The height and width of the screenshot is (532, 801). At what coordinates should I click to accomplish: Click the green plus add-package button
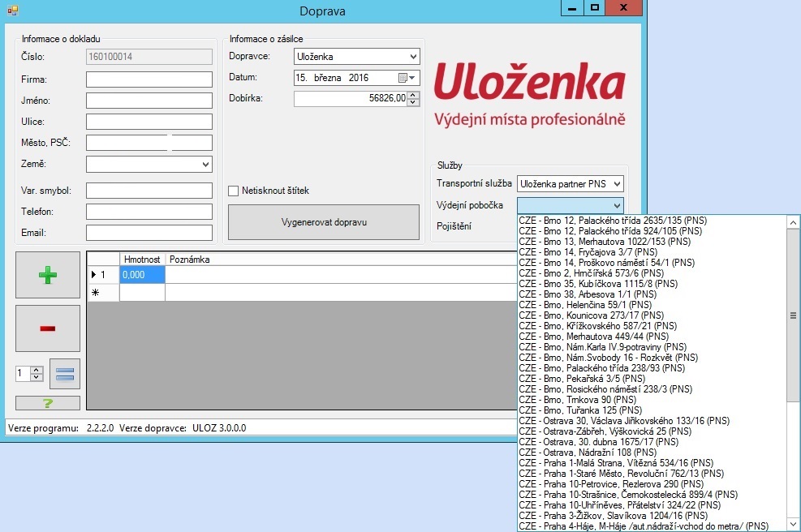click(x=48, y=275)
